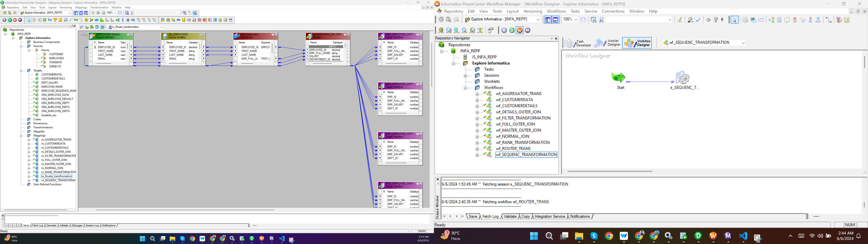Open the m_Router_transfromation mapping dropdown
The height and width of the screenshot is (244, 868).
[x=161, y=27]
